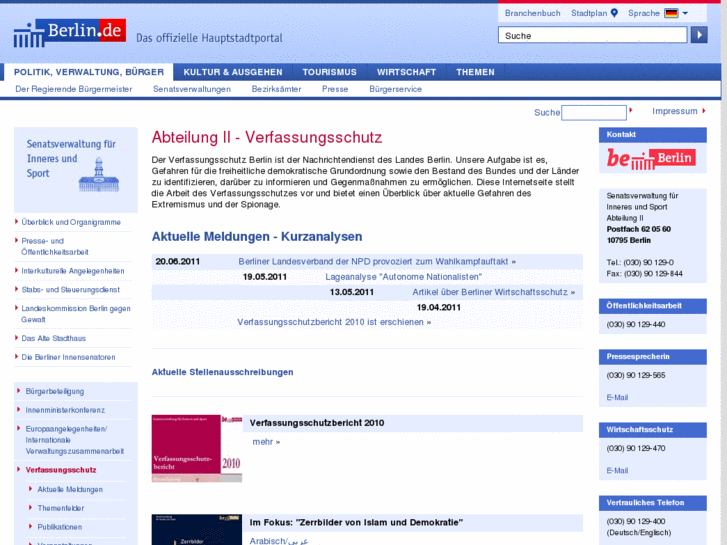Open the Sprache dropdown arrow
The width and height of the screenshot is (727, 545).
point(685,13)
